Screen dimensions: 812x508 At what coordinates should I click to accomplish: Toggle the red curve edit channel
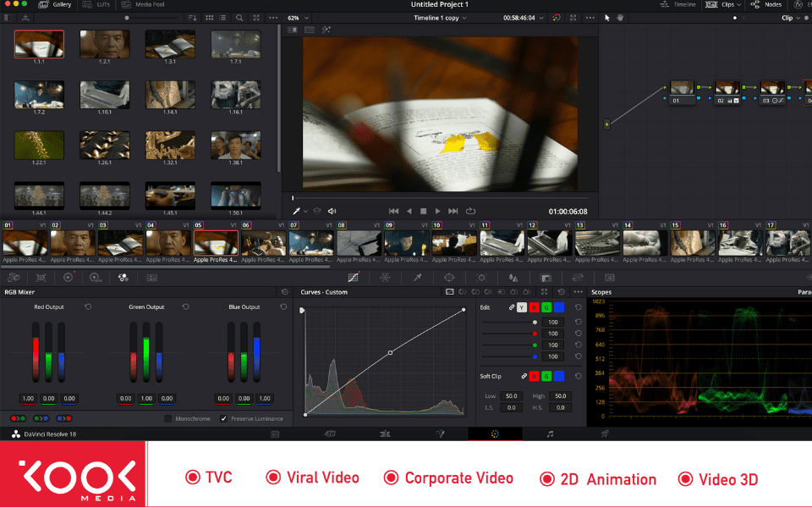coord(534,307)
